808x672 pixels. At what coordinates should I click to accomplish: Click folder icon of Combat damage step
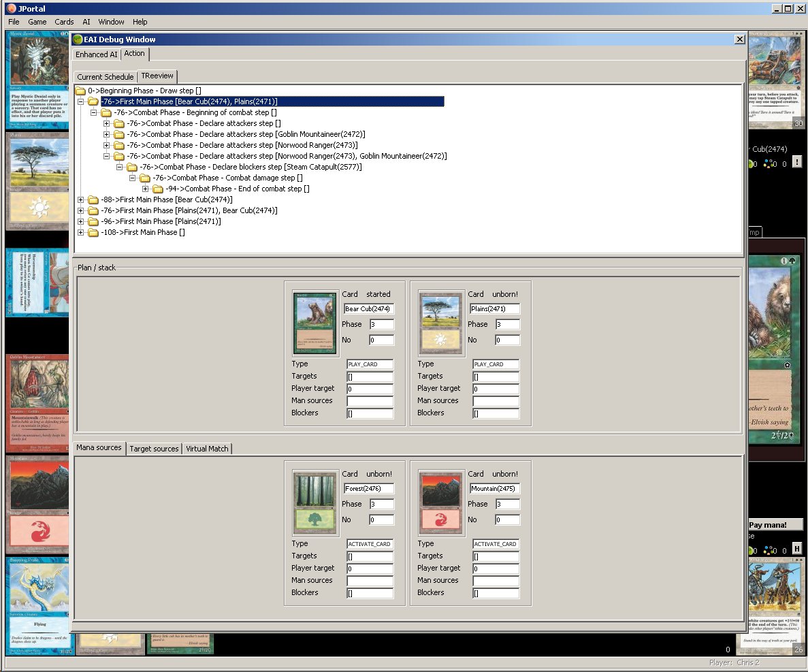coord(145,178)
